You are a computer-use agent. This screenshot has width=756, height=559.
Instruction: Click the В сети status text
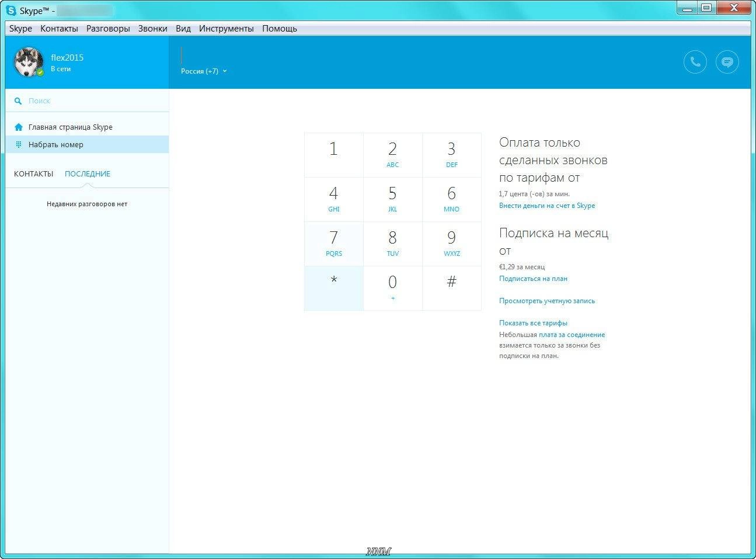[x=61, y=69]
